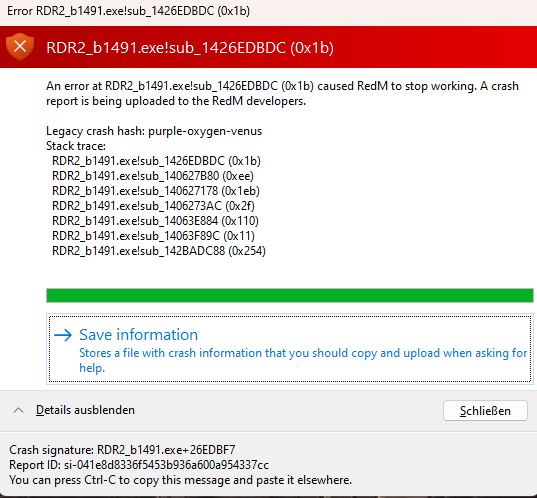Click stack trace entry sub_140627B80
The width and height of the screenshot is (537, 498).
153,176
